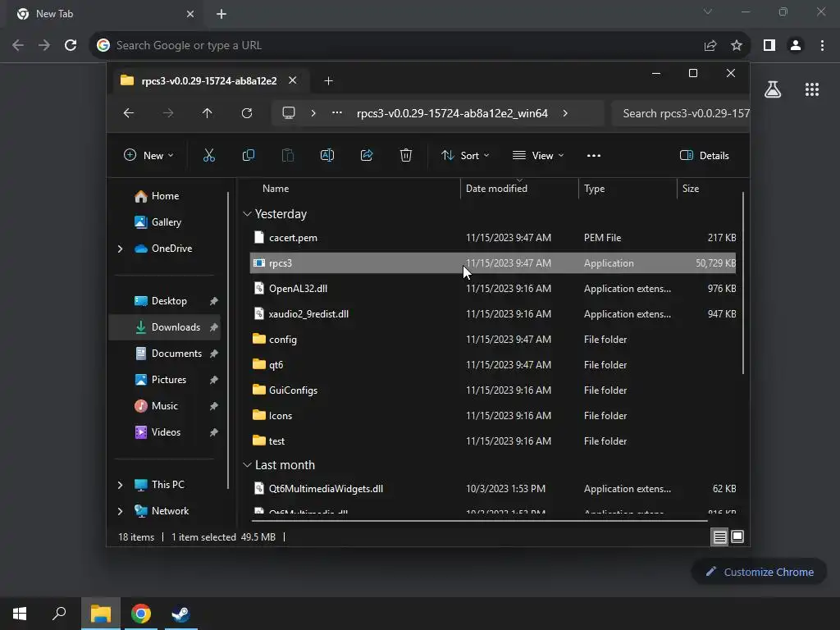Expand This PC in navigation pane
Image resolution: width=840 pixels, height=630 pixels.
(120, 485)
